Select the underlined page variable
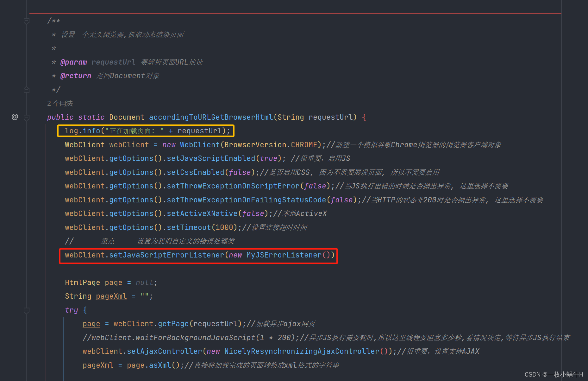The width and height of the screenshot is (588, 381). [113, 282]
